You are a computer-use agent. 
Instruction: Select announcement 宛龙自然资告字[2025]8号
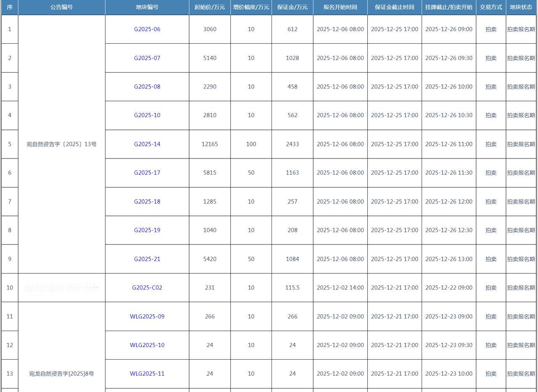pos(61,374)
